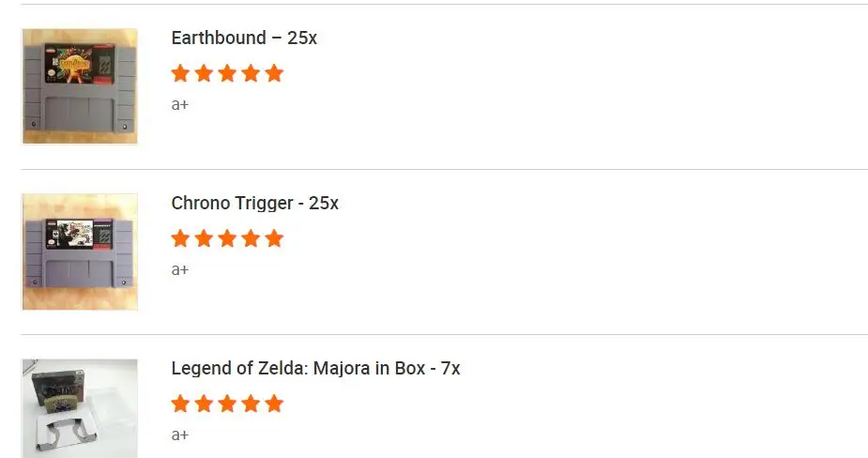
Task: Click the first star of Earthbound's rating
Action: point(180,73)
